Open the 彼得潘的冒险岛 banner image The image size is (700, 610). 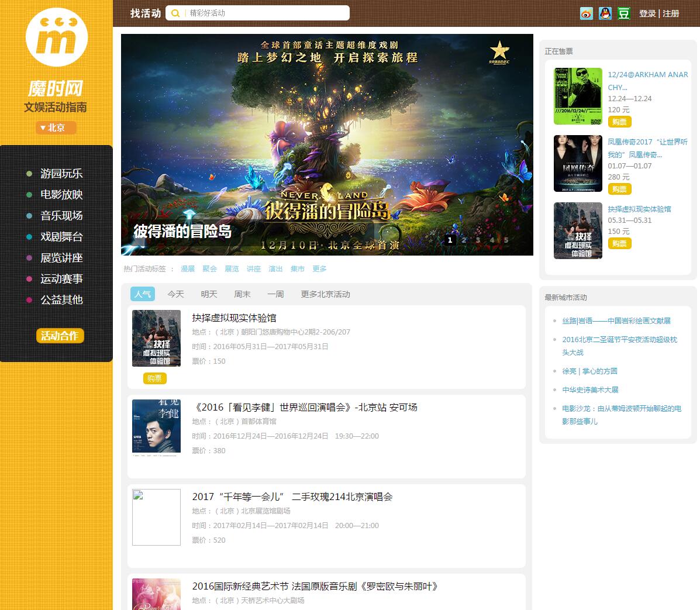[x=327, y=144]
